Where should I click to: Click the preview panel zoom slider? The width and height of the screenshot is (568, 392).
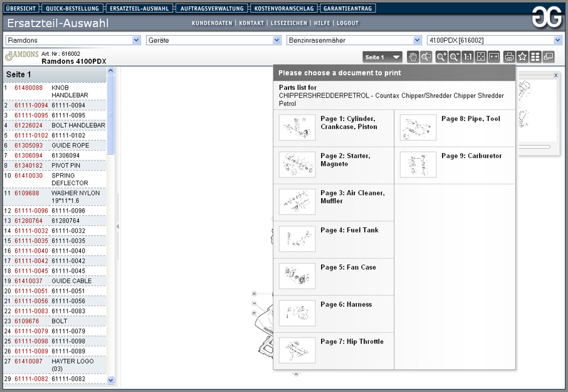pyautogui.click(x=534, y=147)
